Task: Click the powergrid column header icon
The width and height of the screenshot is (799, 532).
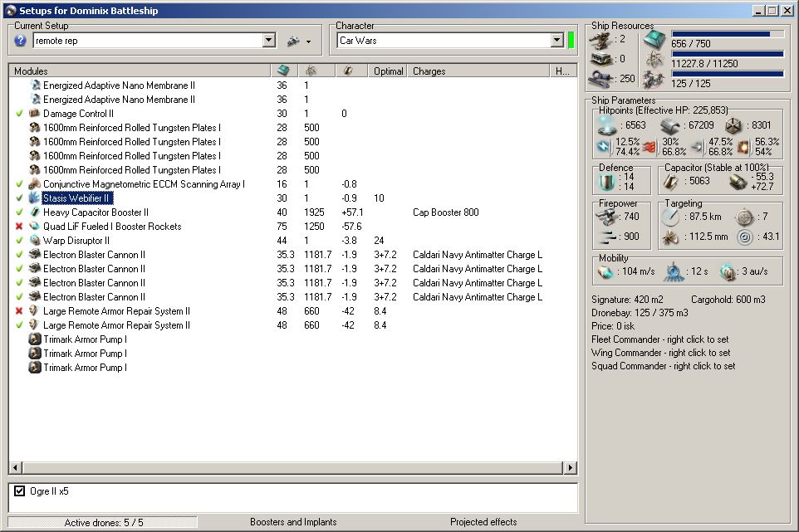Action: [311, 71]
